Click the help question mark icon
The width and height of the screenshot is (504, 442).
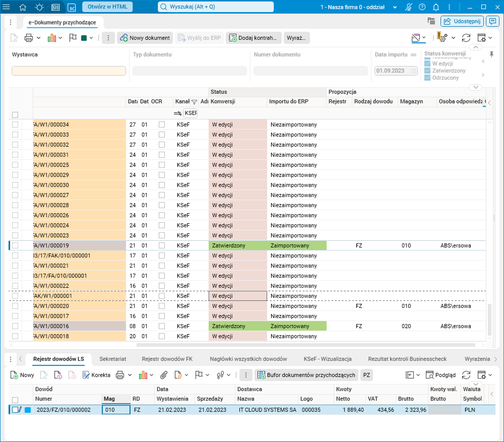422,7
